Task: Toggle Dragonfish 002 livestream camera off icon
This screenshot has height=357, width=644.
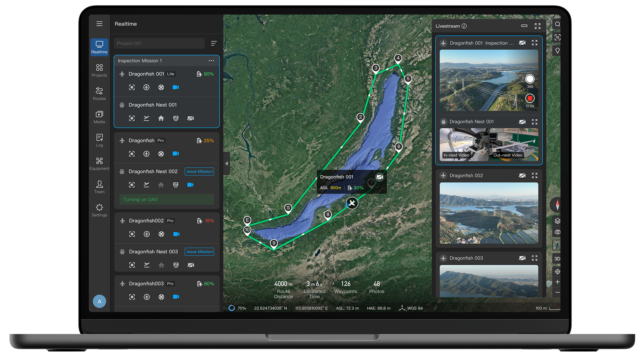Action: point(522,175)
